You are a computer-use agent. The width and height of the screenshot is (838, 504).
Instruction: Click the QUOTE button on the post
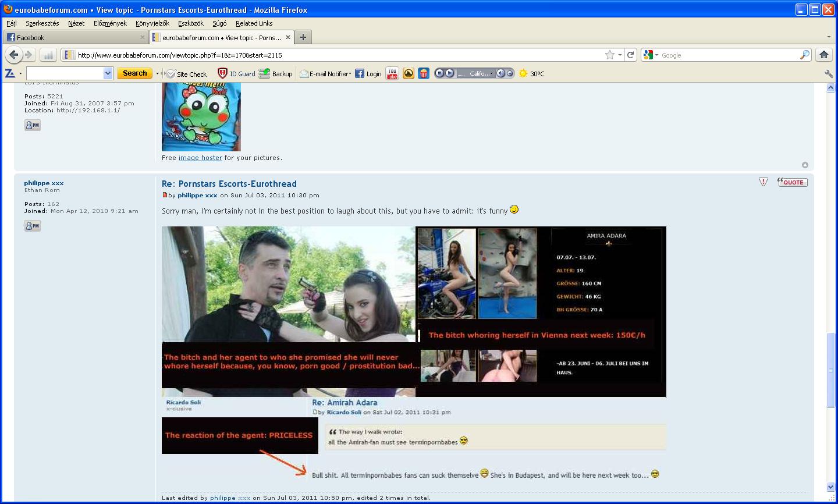pos(792,182)
